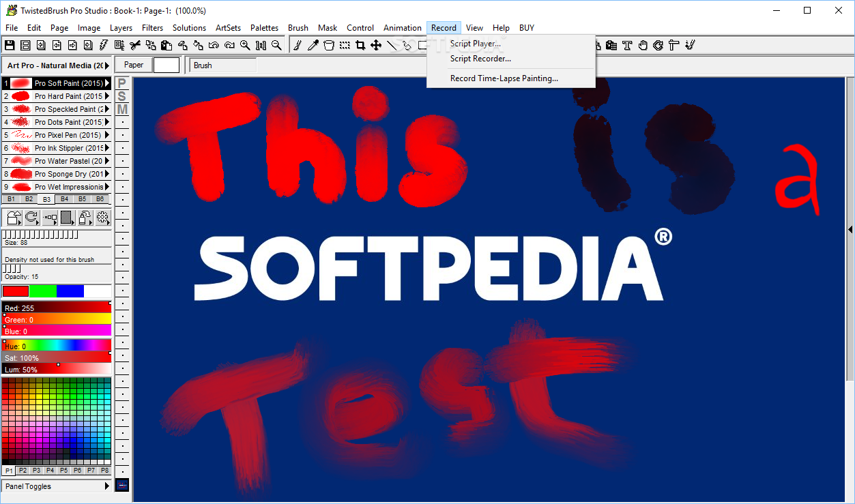The height and width of the screenshot is (504, 855).
Task: Select the Text tool T icon
Action: [627, 45]
